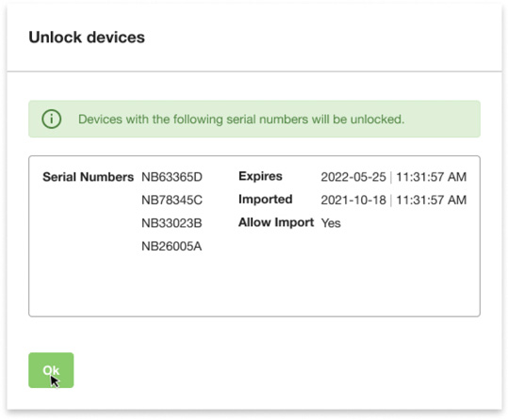This screenshot has width=508, height=420.
Task: Click the green Ok button
Action: tap(51, 370)
